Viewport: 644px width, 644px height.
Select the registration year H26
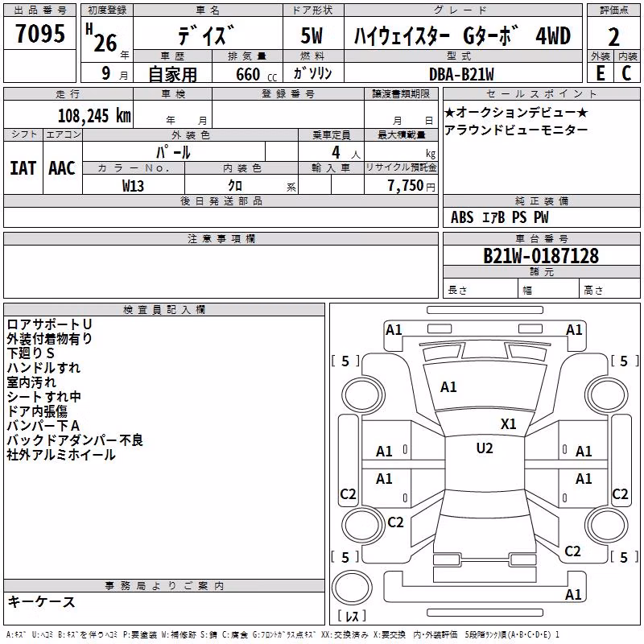click(x=102, y=38)
